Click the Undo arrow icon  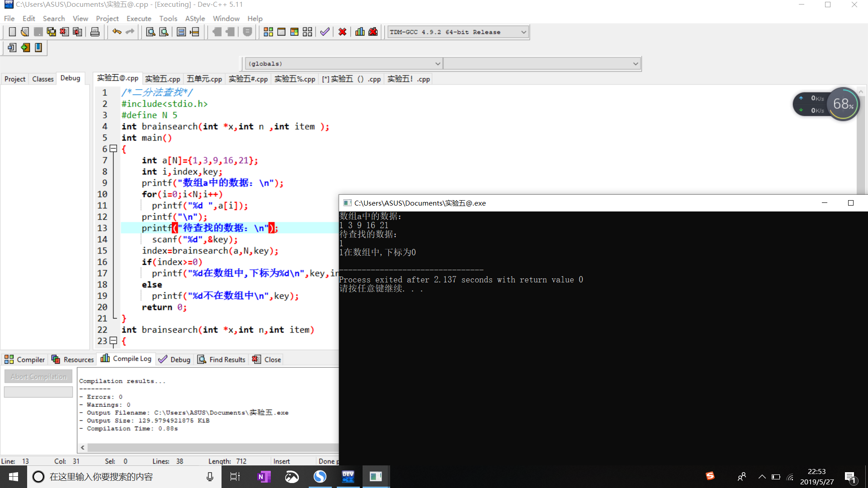117,32
